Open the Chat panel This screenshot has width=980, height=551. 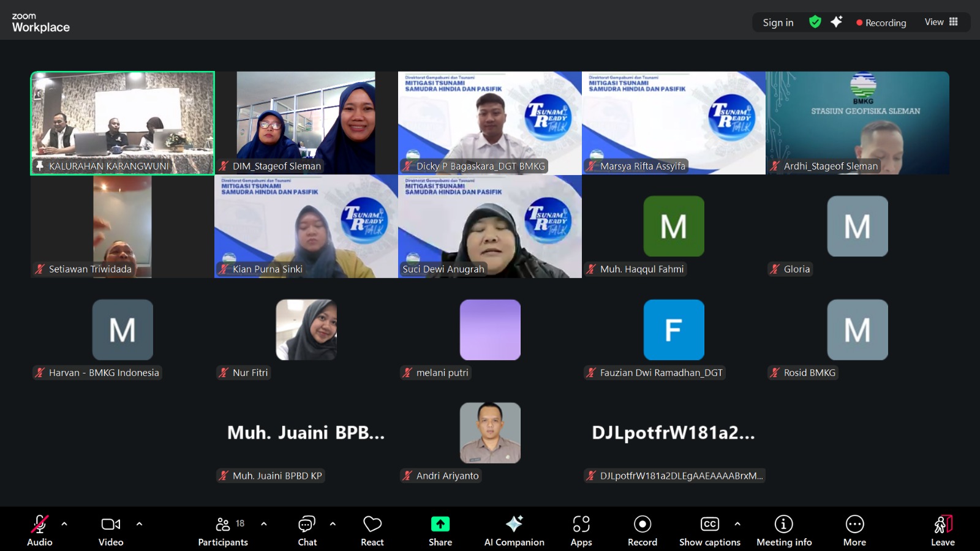[x=307, y=530]
